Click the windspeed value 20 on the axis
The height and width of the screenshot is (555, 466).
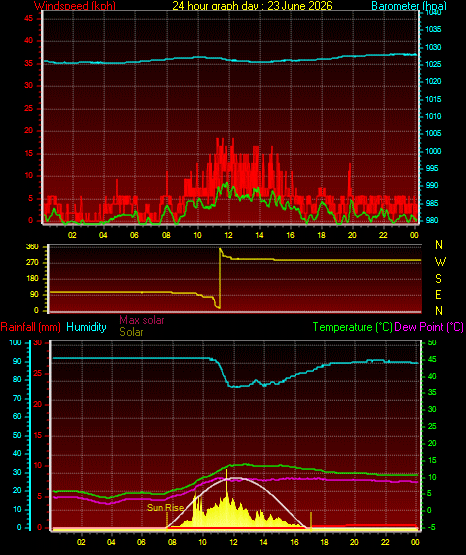pos(28,131)
